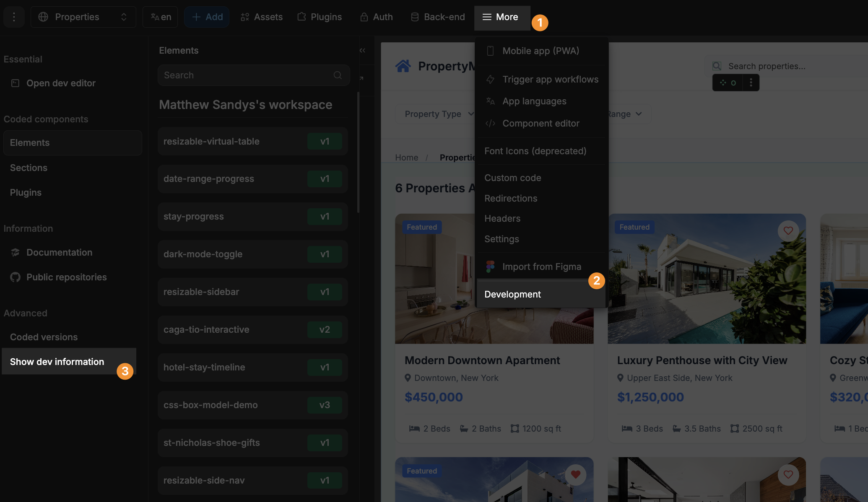868x502 pixels.
Task: Favorite the Luxury Penthouse listing heart
Action: (x=788, y=230)
